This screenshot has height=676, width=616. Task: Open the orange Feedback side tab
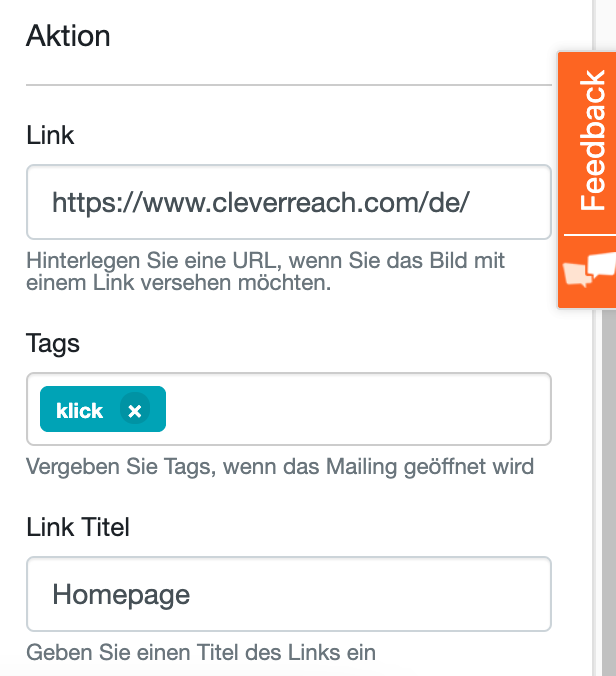coord(587,180)
